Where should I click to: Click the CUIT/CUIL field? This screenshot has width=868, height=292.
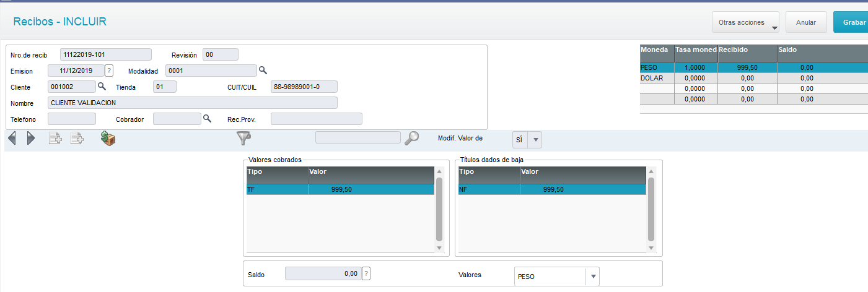coord(304,87)
